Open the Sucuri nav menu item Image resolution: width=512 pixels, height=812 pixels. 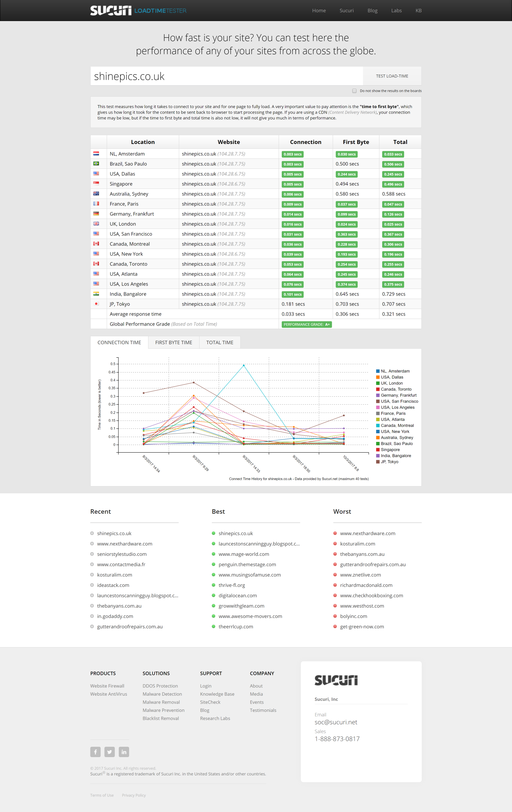pyautogui.click(x=347, y=11)
